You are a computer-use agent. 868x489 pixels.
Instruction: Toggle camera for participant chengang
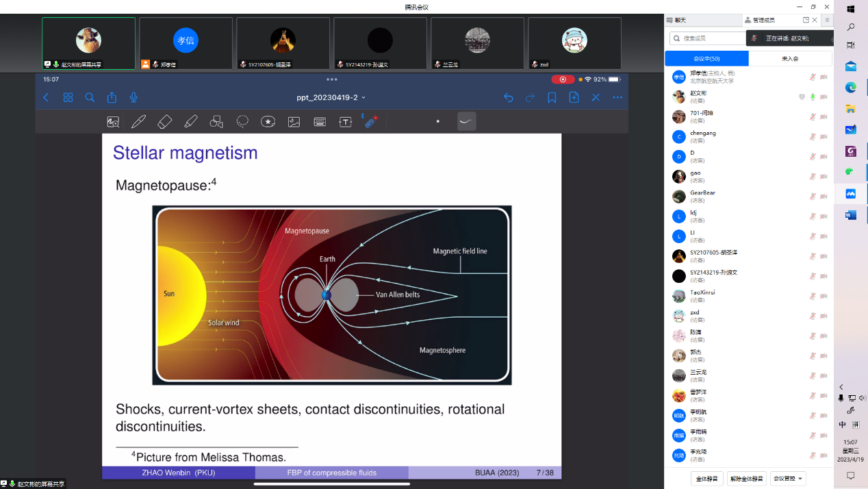(x=824, y=137)
